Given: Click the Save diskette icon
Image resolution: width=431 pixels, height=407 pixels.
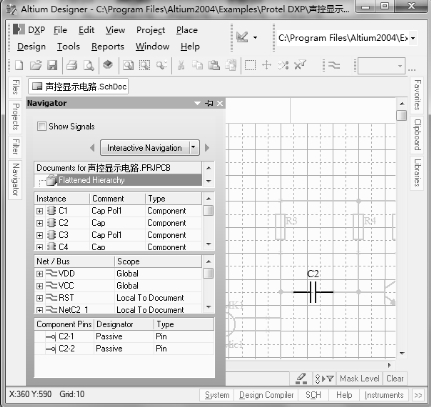Looking at the screenshot, I should point(52,65).
